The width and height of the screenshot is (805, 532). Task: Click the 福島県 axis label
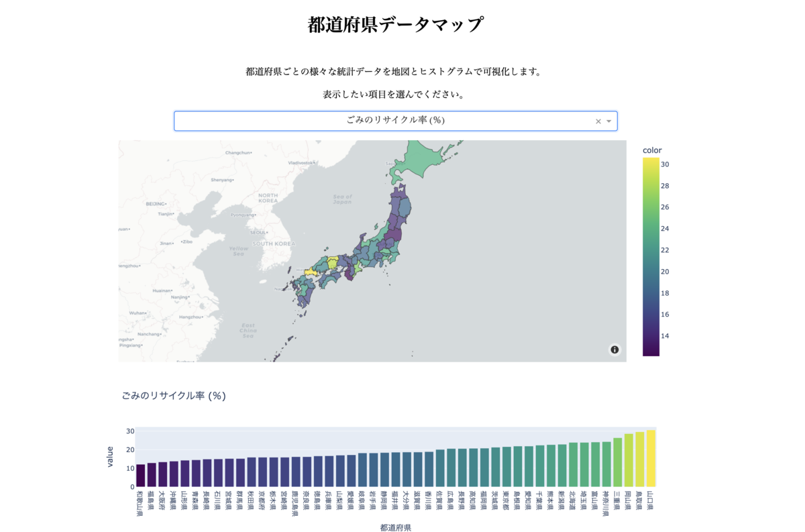coord(152,500)
